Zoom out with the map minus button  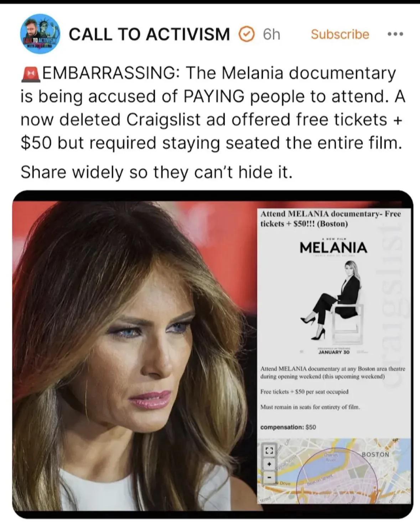point(269,477)
